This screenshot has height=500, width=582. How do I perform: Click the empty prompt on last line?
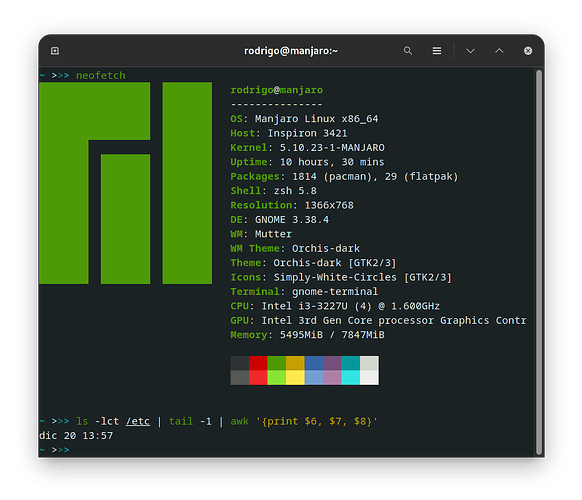click(x=54, y=450)
